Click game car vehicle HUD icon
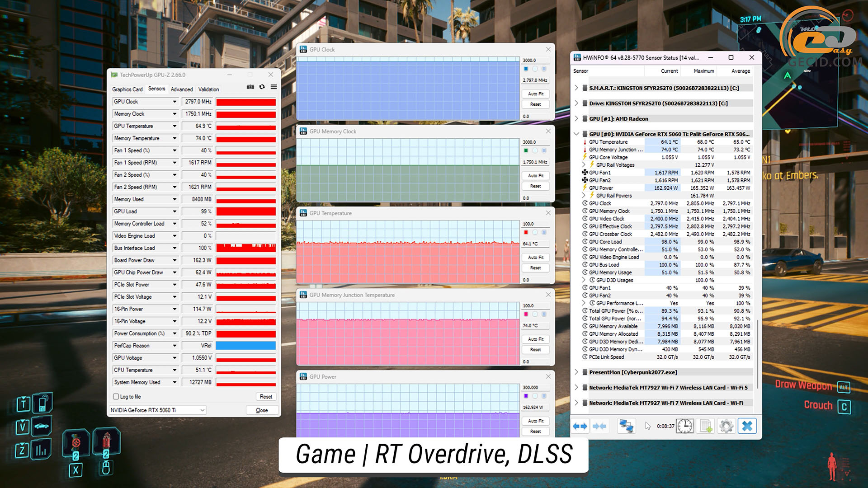The width and height of the screenshot is (868, 488). click(42, 426)
